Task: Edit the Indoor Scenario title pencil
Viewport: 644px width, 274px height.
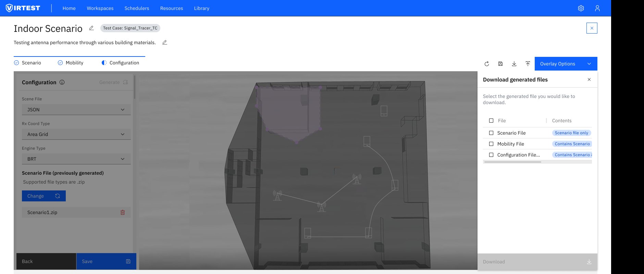Action: [x=91, y=28]
